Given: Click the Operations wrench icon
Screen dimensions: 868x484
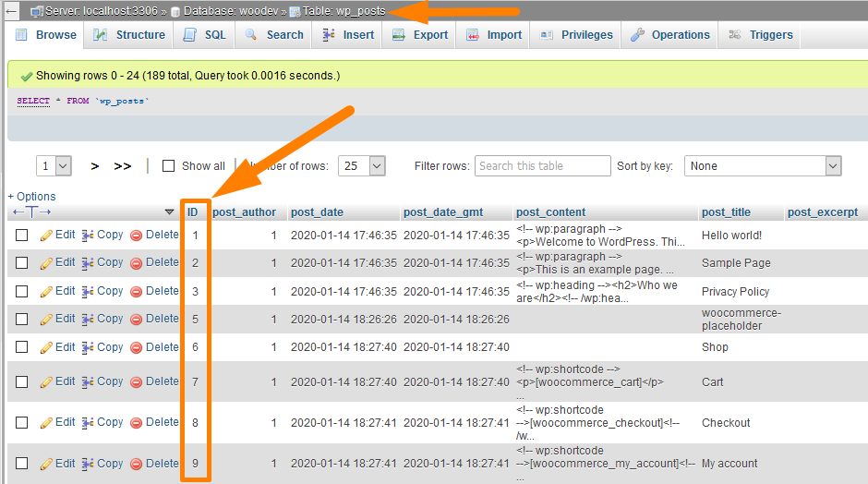Looking at the screenshot, I should [637, 35].
